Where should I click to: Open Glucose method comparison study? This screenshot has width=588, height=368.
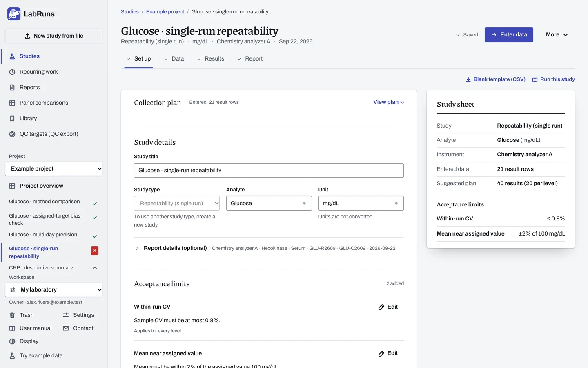point(45,202)
